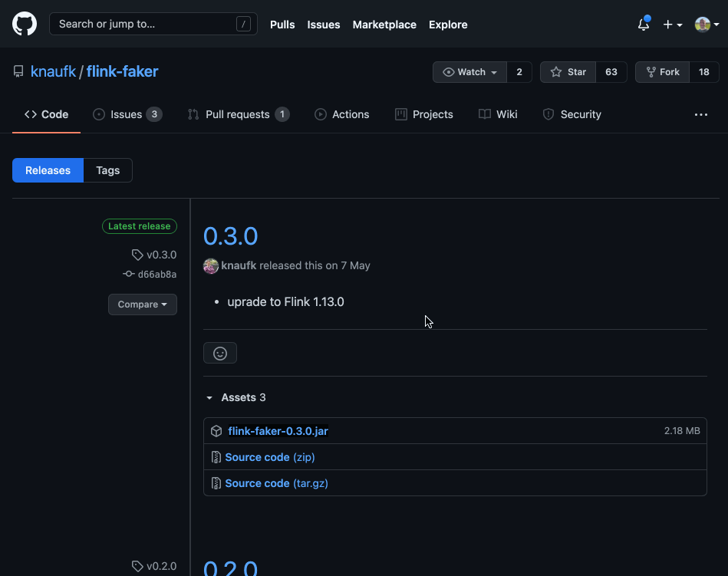Open the v0.2.0 tag link

154,566
